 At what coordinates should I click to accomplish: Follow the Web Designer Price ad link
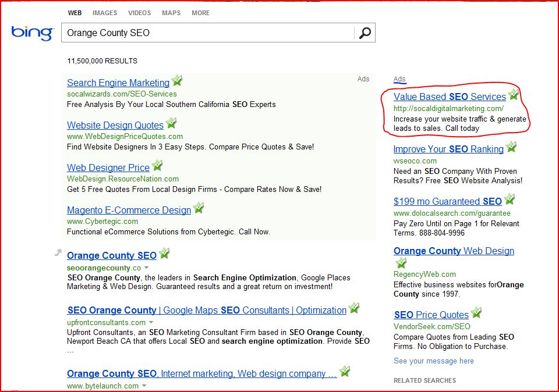pyautogui.click(x=108, y=168)
